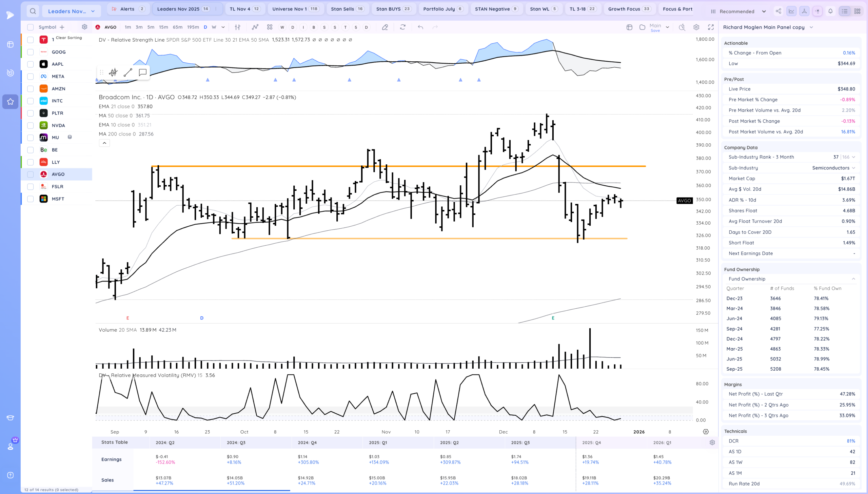
Task: Check the NVDA row checkbox
Action: coord(31,126)
